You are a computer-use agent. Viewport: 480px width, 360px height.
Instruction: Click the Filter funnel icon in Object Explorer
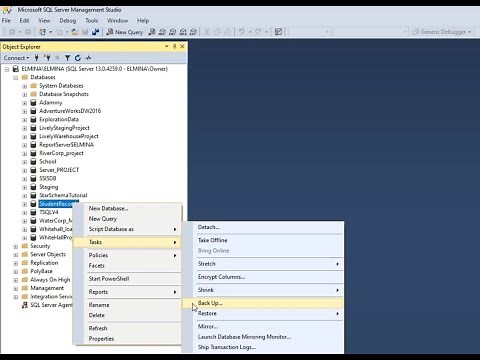pos(67,58)
